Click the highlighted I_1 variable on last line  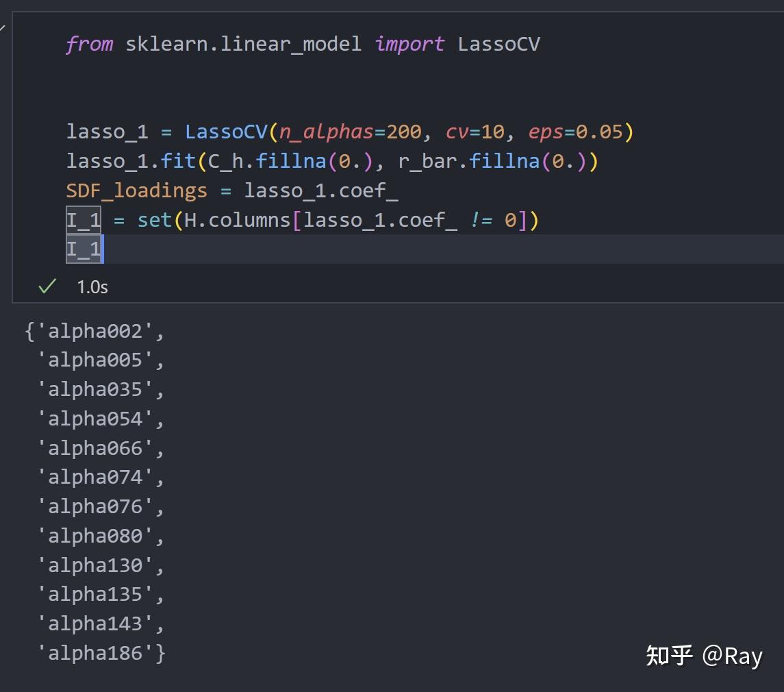point(82,249)
